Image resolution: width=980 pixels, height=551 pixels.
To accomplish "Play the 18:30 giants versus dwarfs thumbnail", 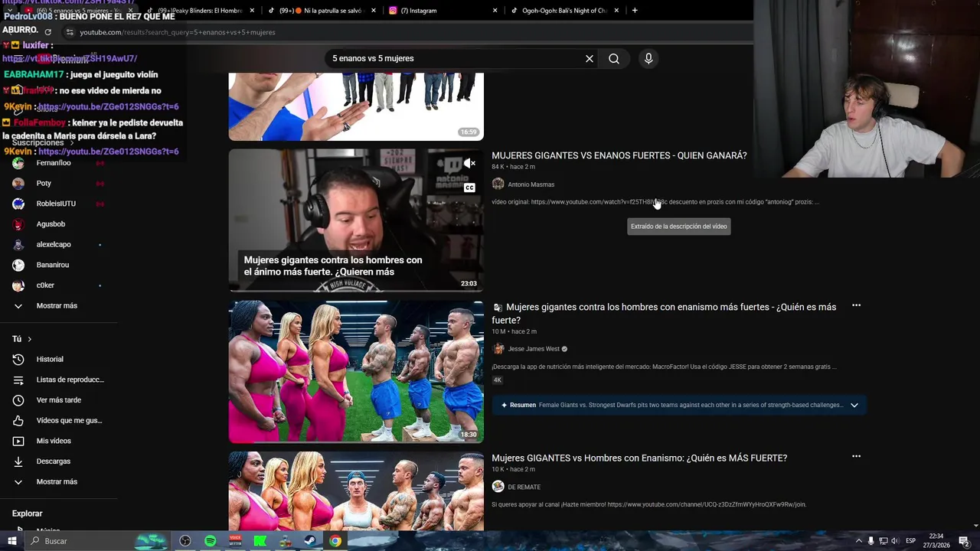I will pos(356,372).
